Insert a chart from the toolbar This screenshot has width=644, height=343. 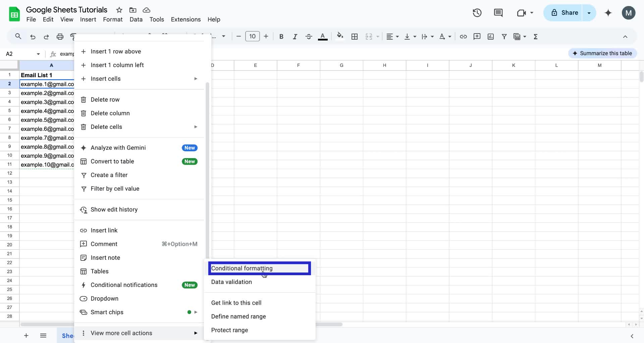point(490,36)
